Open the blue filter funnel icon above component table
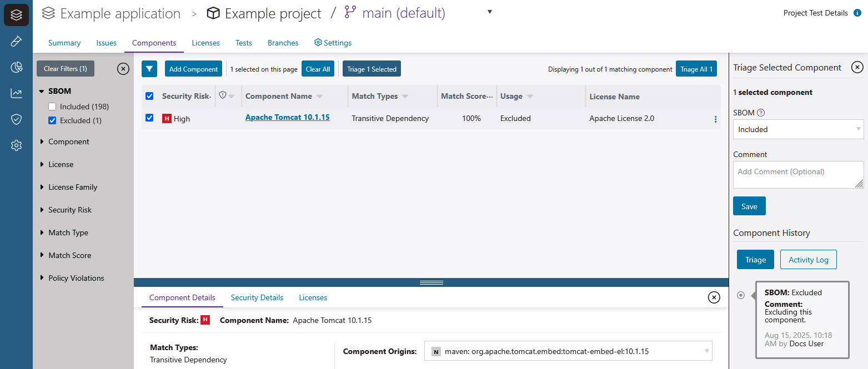This screenshot has width=868, height=369. 149,68
